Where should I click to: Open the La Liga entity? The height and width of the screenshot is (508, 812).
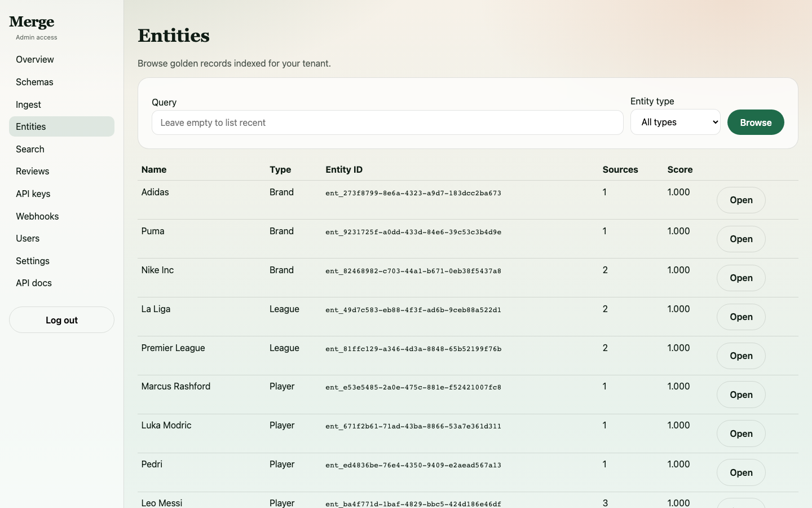pos(741,317)
